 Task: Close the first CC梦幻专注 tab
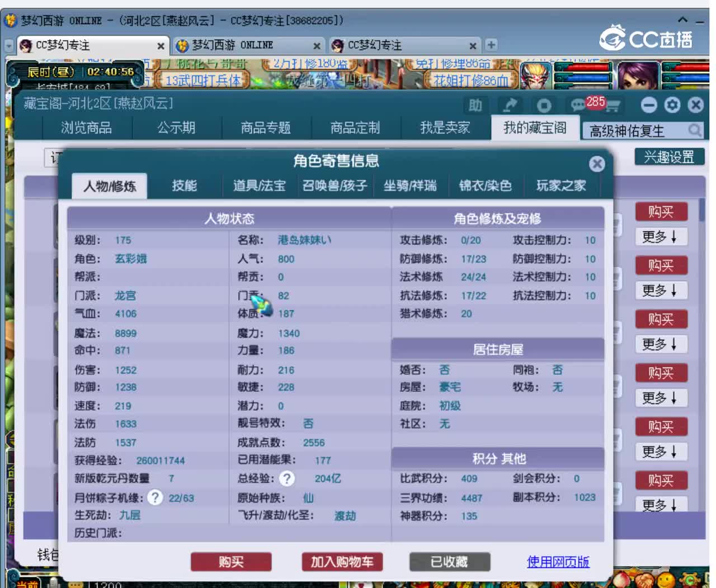click(161, 46)
